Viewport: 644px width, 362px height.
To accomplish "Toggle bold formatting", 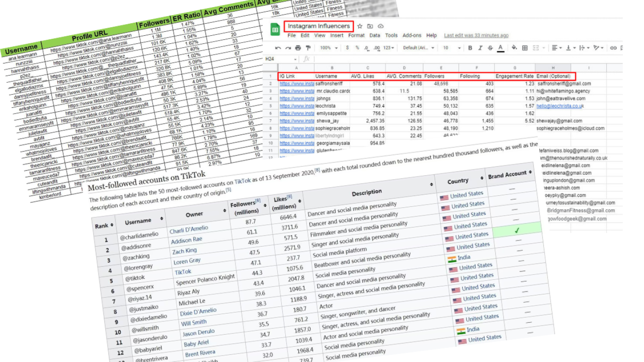I will (470, 48).
